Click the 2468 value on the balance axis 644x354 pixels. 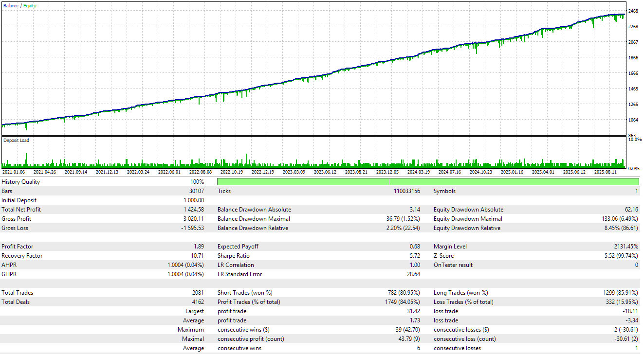[633, 11]
